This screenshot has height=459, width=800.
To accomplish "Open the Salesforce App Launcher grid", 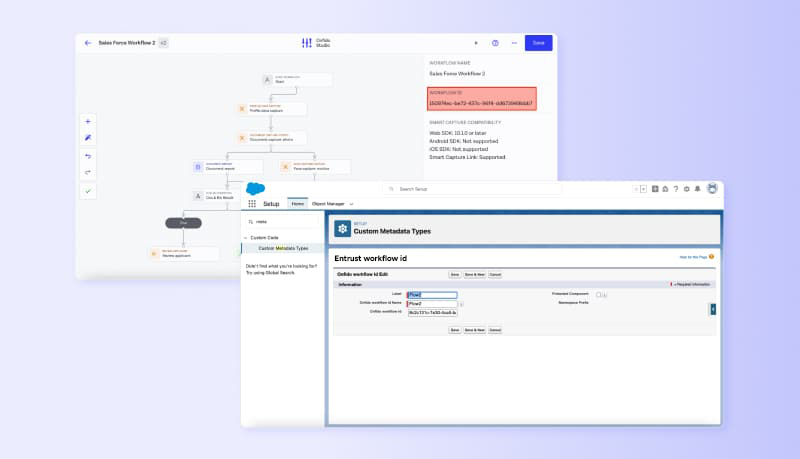I will 252,203.
